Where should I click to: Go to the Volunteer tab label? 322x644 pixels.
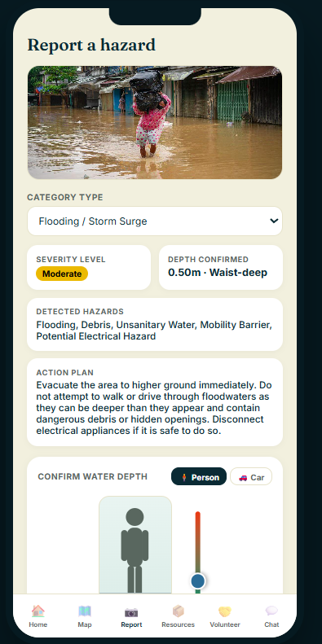225,624
